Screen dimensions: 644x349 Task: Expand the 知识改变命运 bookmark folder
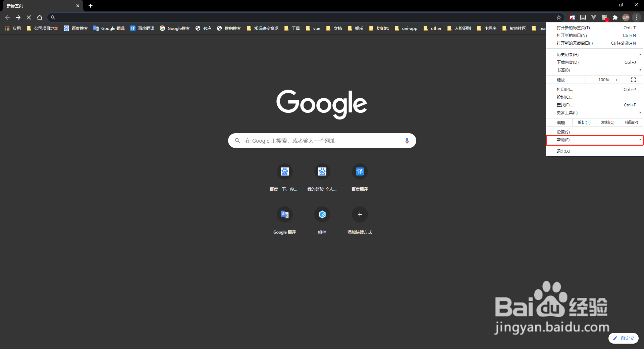[x=262, y=29]
